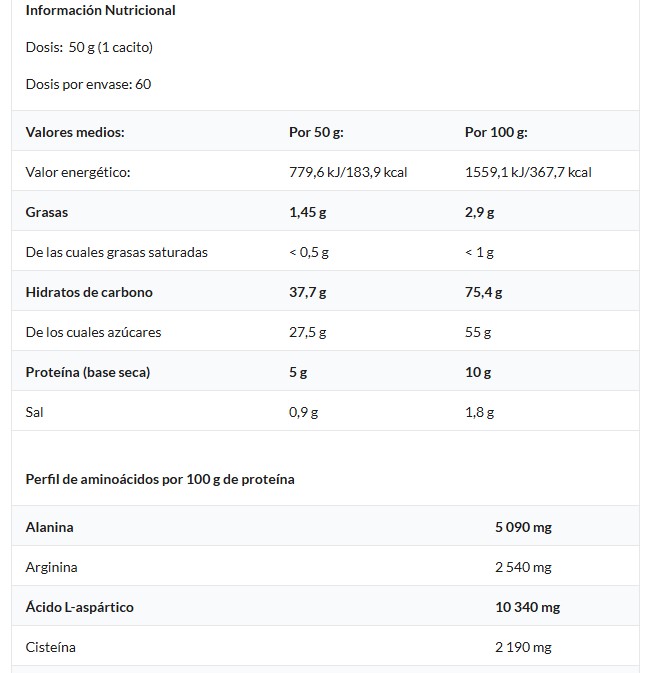Click the "Proteína (base seca)" row label
Viewport: 655px width, 673px height.
click(x=87, y=372)
